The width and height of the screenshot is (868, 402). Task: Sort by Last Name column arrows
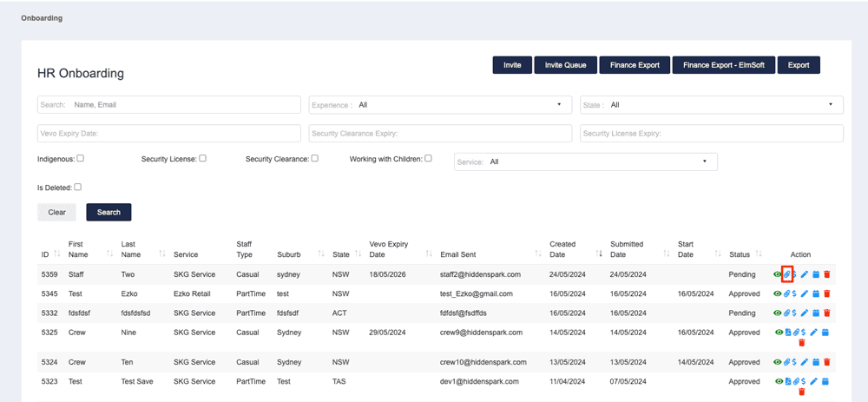162,254
